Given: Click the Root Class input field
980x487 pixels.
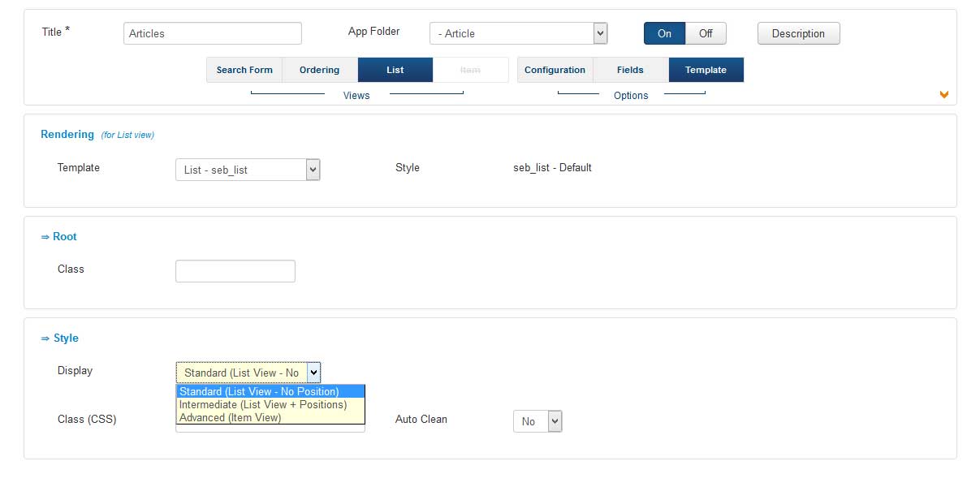Looking at the screenshot, I should click(235, 271).
